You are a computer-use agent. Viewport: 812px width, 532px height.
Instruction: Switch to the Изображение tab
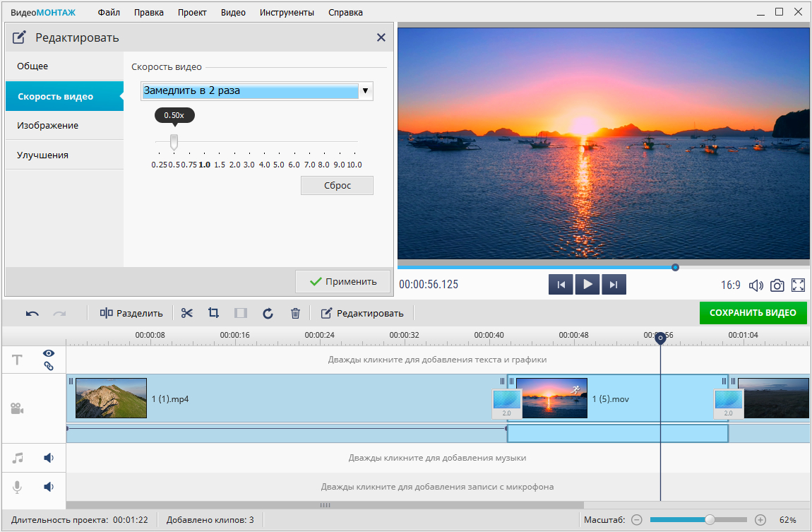pos(48,125)
